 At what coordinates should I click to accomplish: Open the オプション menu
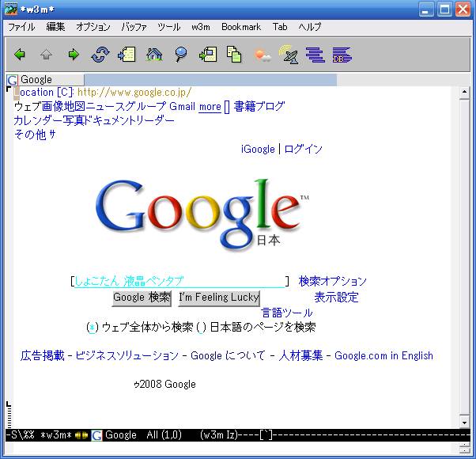93,27
